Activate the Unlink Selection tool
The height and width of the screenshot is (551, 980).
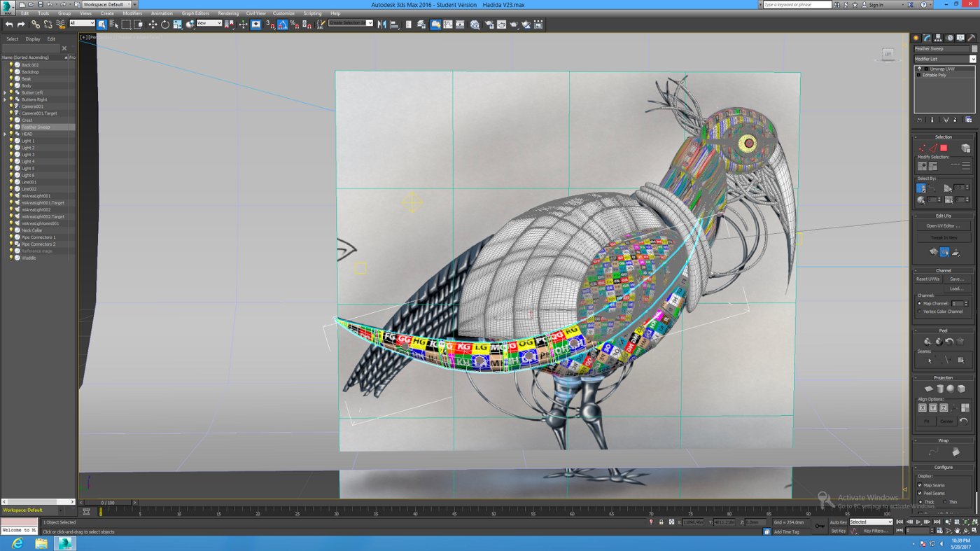(48, 25)
